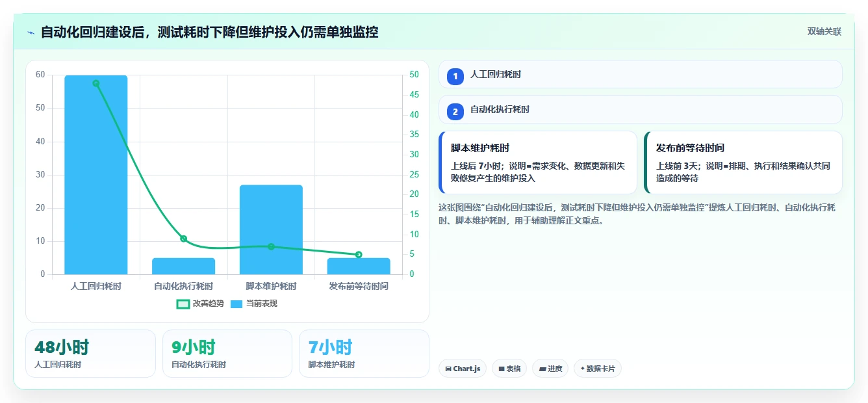Click the 自动化执行耗时 x-axis label
Screen dimensions: 868x403
(183, 286)
